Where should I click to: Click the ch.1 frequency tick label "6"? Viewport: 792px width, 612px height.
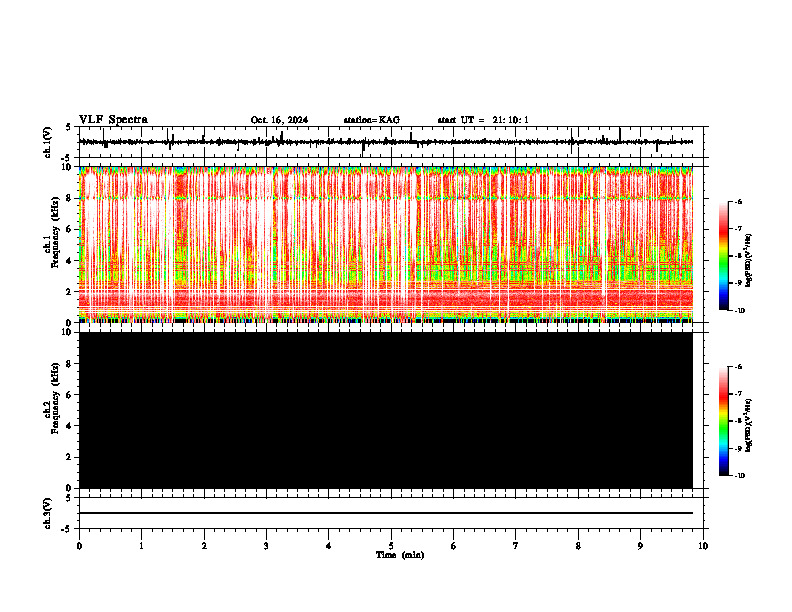70,230
